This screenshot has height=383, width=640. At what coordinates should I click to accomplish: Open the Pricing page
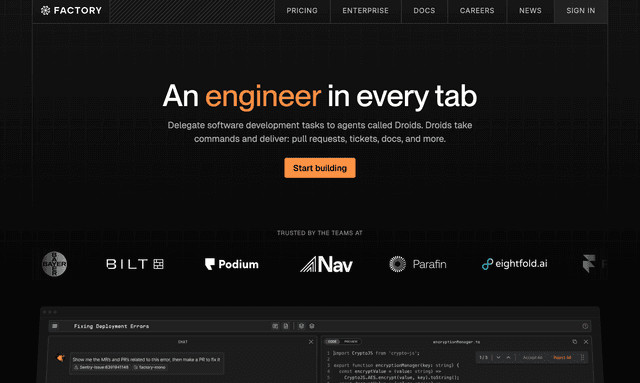(302, 11)
